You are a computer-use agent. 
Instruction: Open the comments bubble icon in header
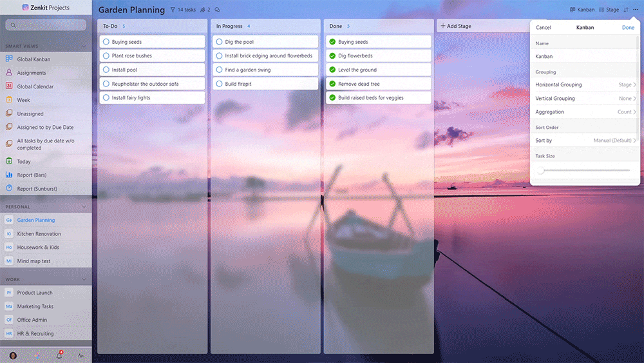(218, 10)
